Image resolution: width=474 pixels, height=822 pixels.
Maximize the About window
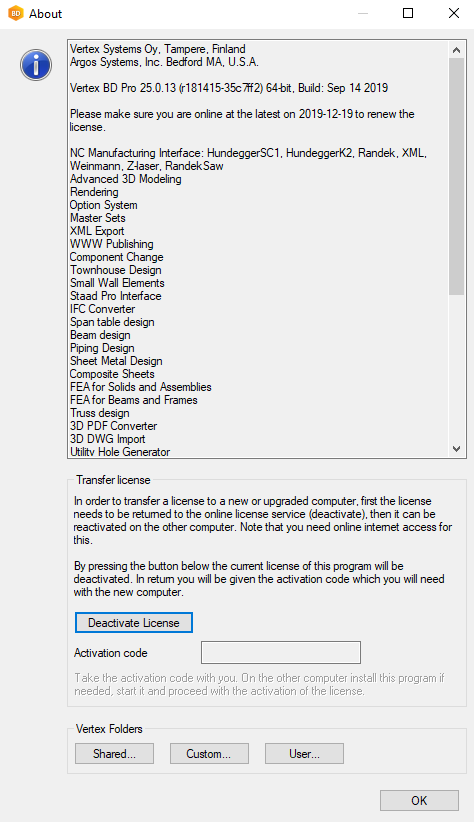(408, 14)
